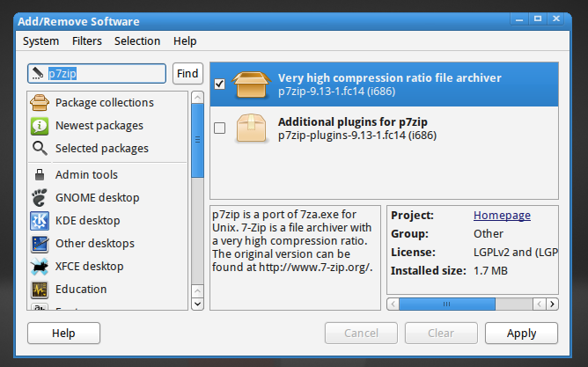Select the Newest packages category
Screen dimensions: 588x367
tap(107, 126)
